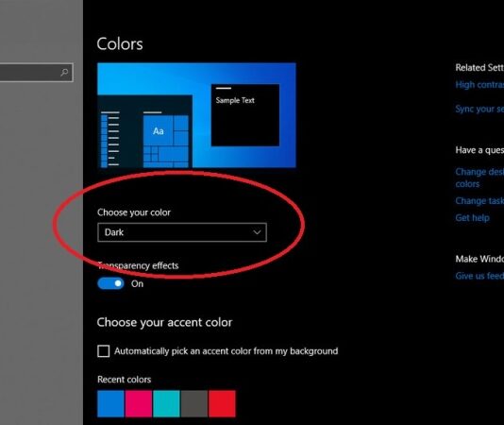Select the teal recent color swatch

[x=166, y=404]
